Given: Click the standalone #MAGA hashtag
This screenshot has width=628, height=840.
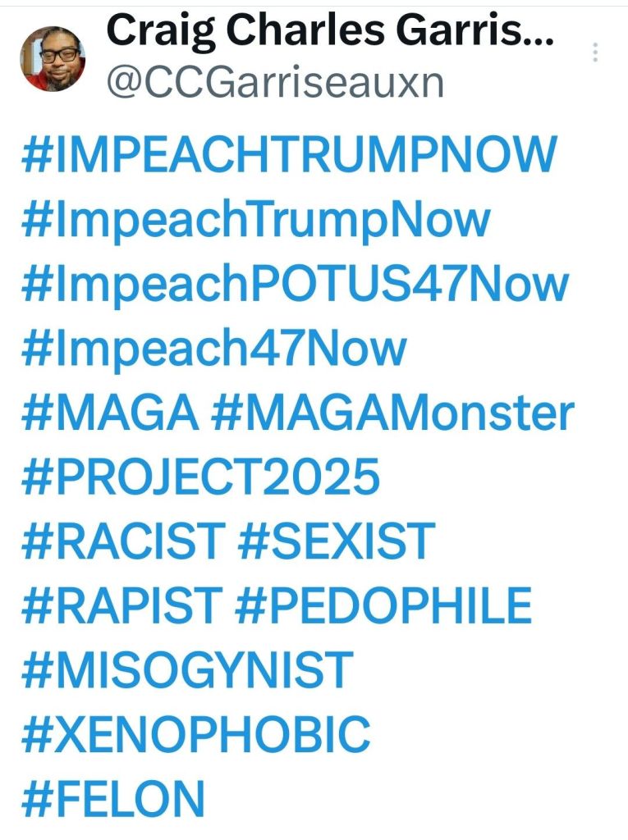Looking at the screenshot, I should coord(109,413).
